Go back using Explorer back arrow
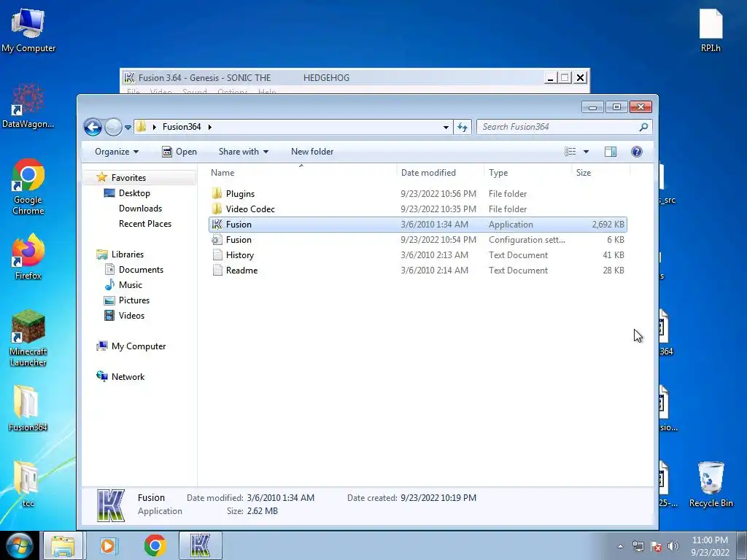 [93, 127]
